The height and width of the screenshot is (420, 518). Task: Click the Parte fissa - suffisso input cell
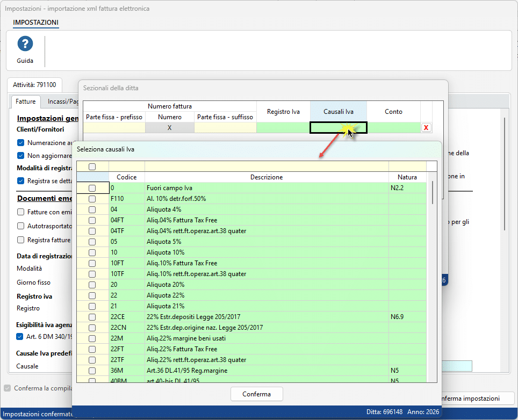(225, 128)
